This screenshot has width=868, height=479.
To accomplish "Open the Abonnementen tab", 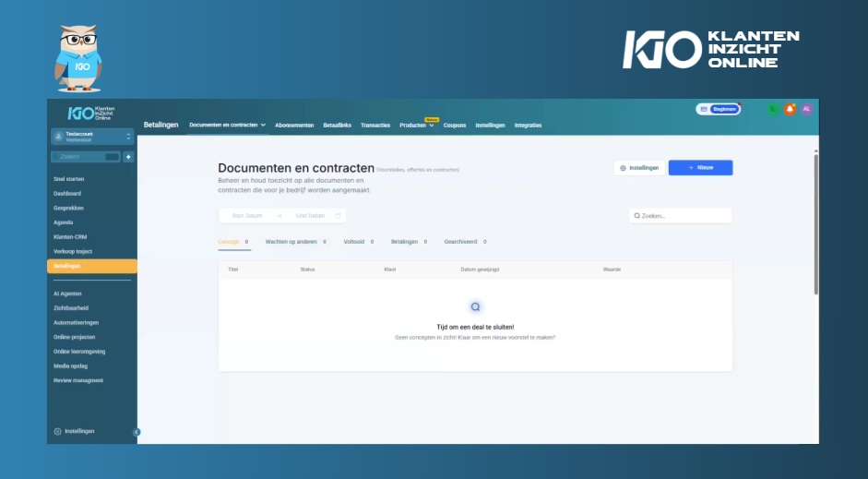I will point(294,126).
